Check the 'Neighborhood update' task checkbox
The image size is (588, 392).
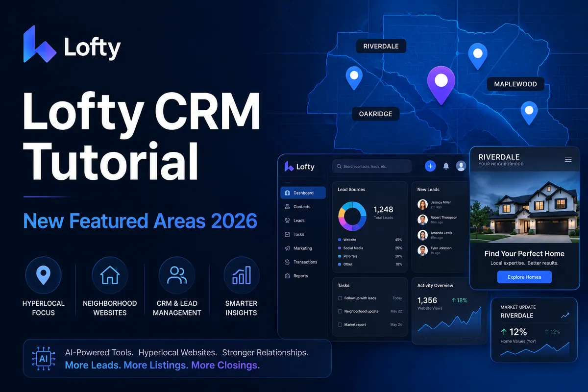click(x=340, y=311)
